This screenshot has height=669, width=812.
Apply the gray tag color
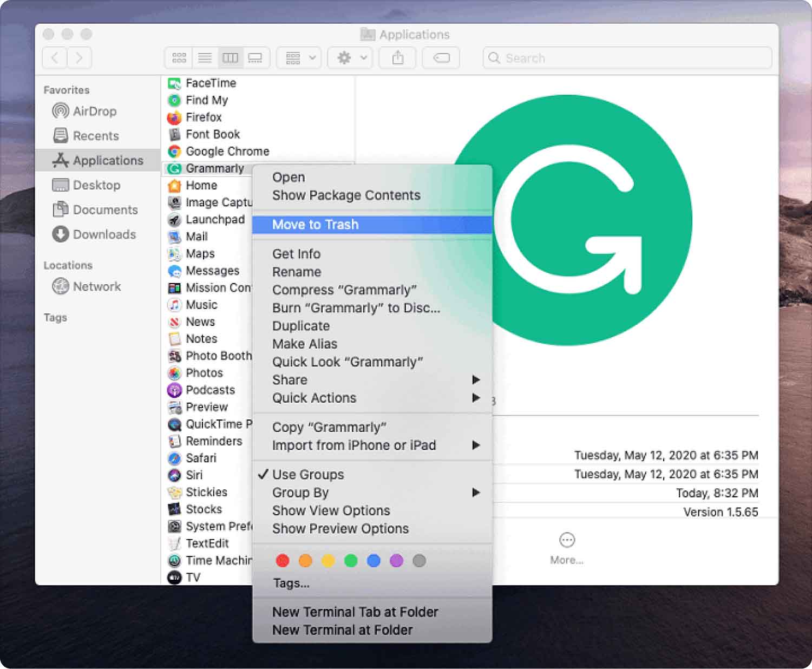click(419, 561)
